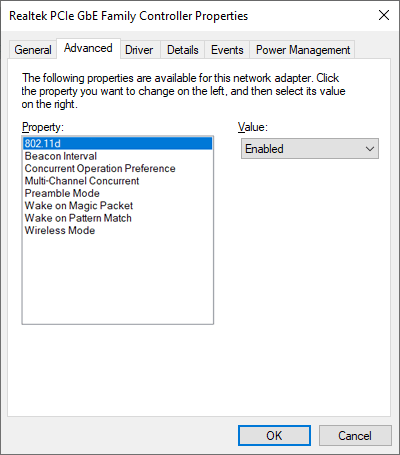The height and width of the screenshot is (455, 400).
Task: Switch to the General tab
Action: coord(32,50)
